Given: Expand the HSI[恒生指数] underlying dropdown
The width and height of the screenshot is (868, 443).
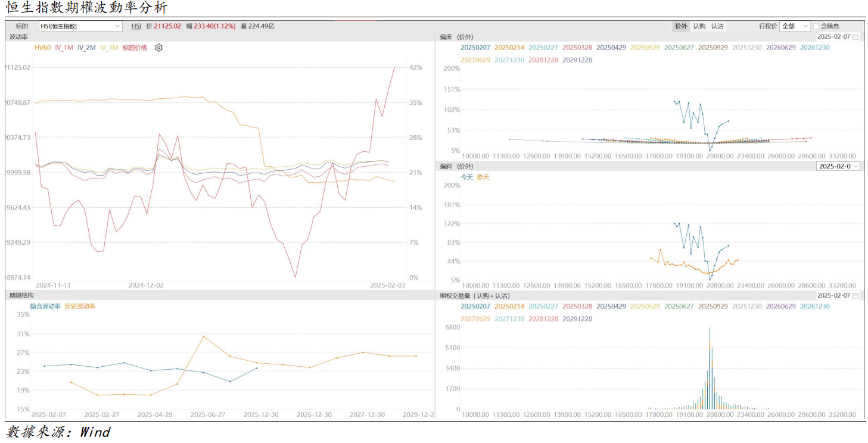Looking at the screenshot, I should point(117,26).
